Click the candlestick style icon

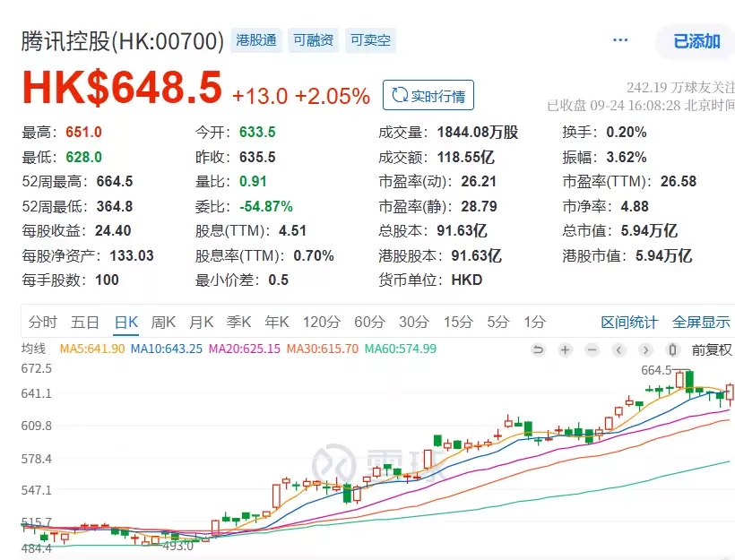tap(673, 349)
